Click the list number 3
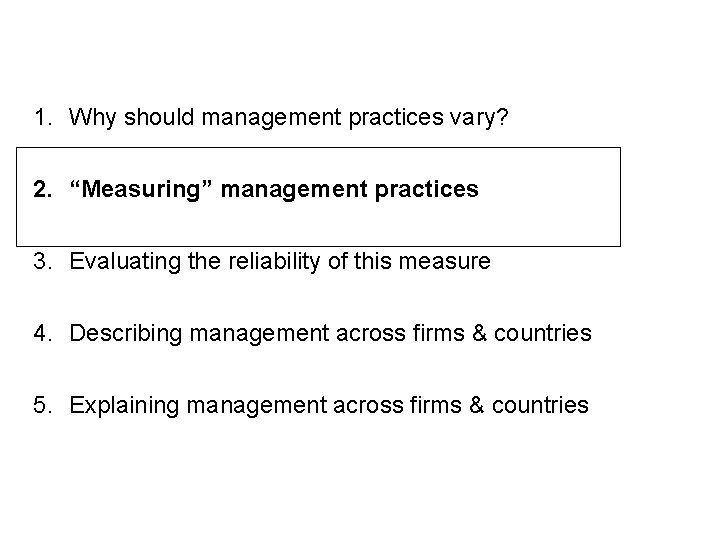 click(43, 261)
